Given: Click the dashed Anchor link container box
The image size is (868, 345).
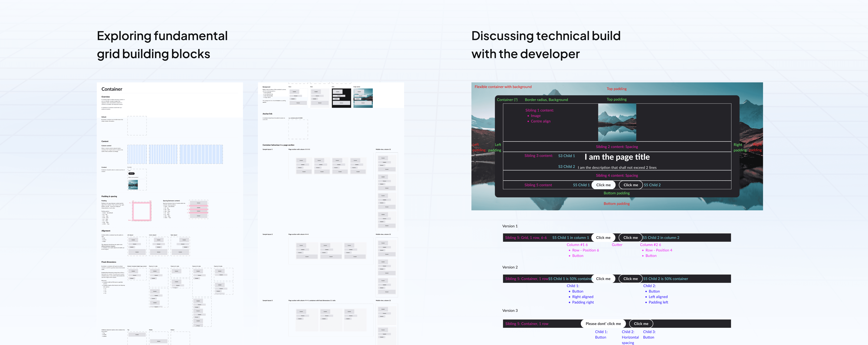Looking at the screenshot, I should [298, 129].
